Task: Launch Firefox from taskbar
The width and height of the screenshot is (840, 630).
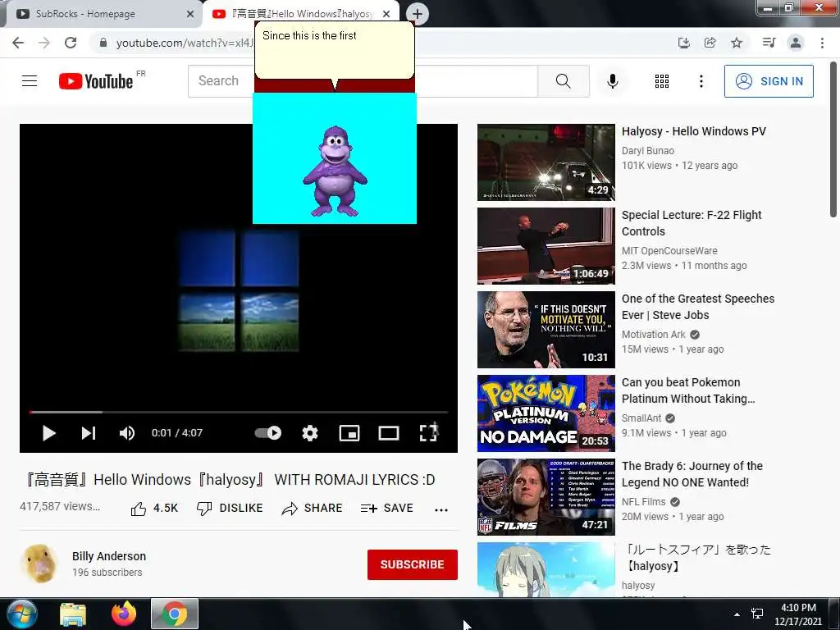Action: (124, 614)
